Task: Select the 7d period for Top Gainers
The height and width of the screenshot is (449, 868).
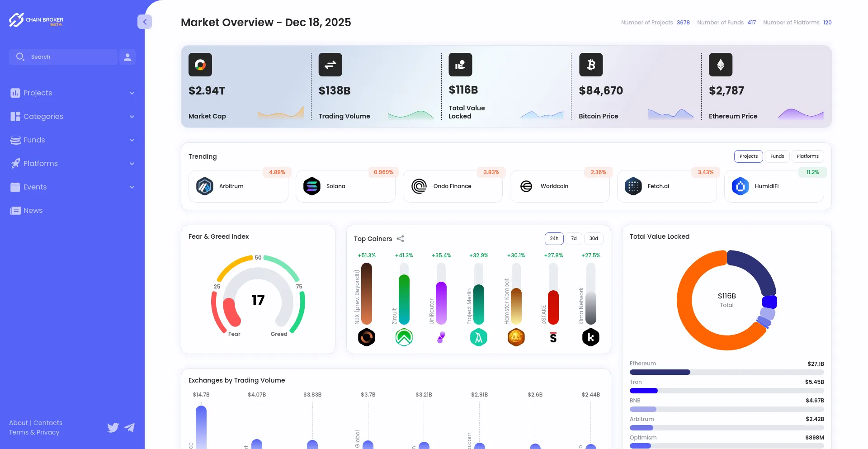Action: (574, 238)
